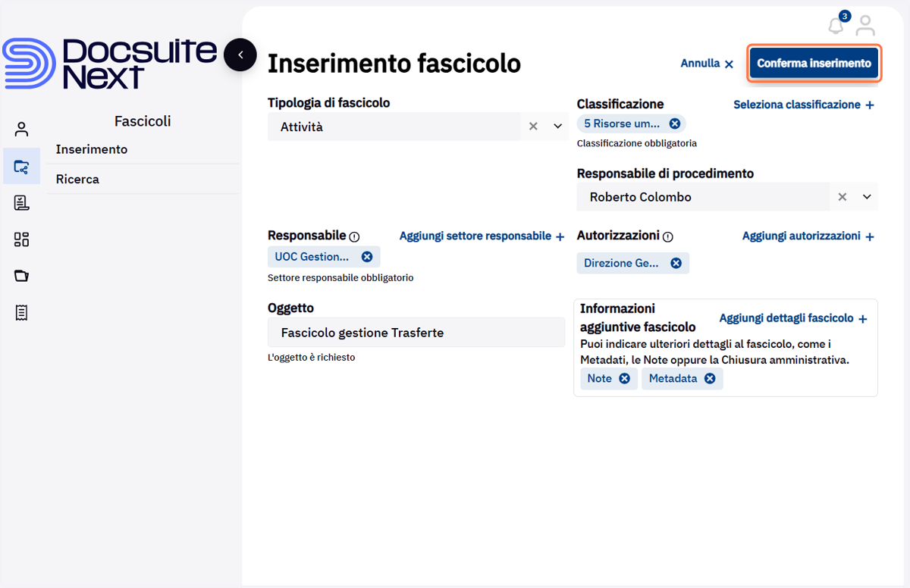The image size is (910, 588).
Task: Click Aggiungi autorizzazioni link
Action: (x=808, y=236)
